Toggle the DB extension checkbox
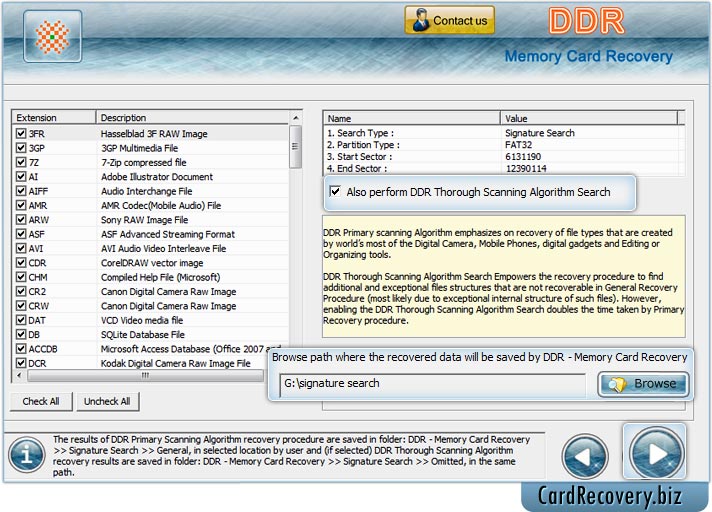The width and height of the screenshot is (712, 512). (21, 335)
